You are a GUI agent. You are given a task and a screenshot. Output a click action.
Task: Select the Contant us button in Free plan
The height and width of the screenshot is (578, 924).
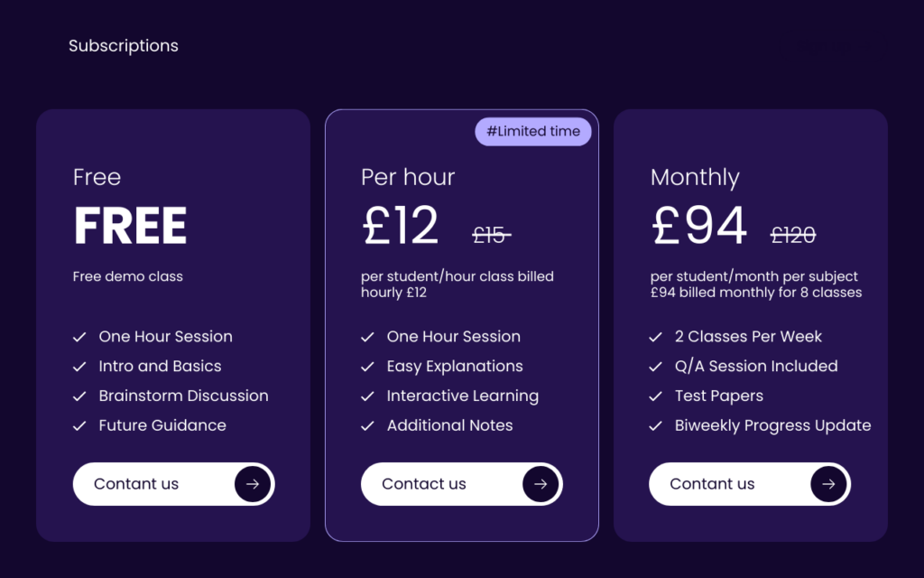pos(174,484)
